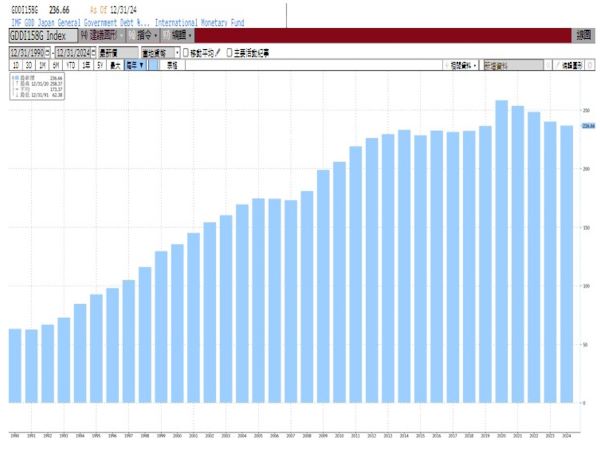This screenshot has height=450, width=600.
Task: Select the 3D range tab
Action: click(x=29, y=65)
